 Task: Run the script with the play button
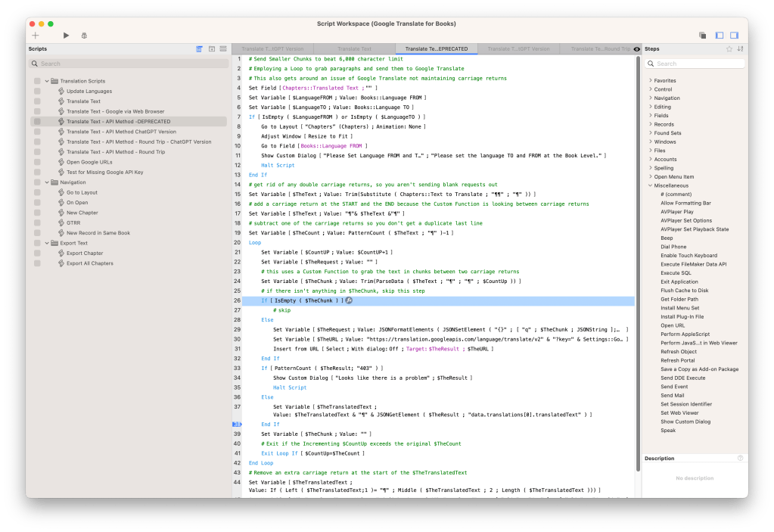(x=66, y=36)
